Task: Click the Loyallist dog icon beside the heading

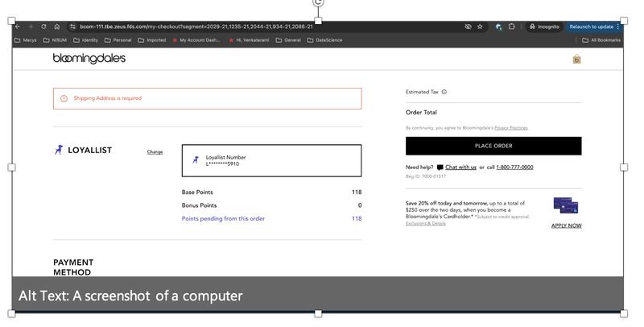Action: tap(59, 150)
